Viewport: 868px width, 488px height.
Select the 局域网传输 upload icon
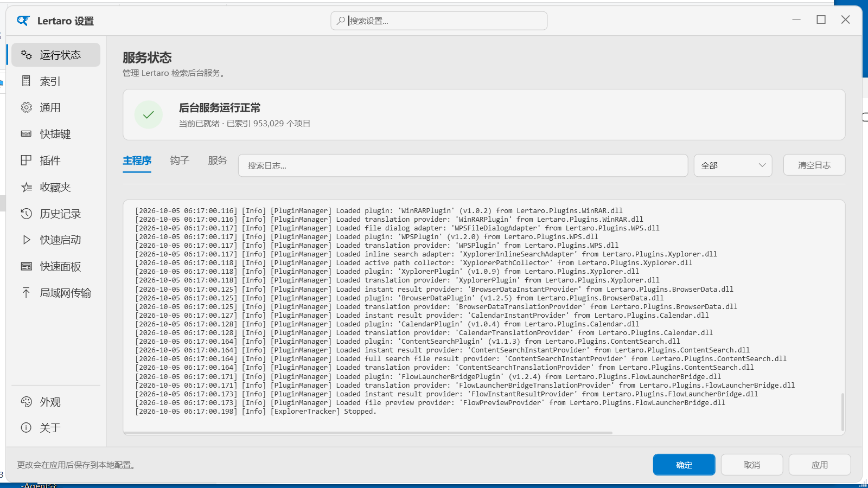click(26, 293)
